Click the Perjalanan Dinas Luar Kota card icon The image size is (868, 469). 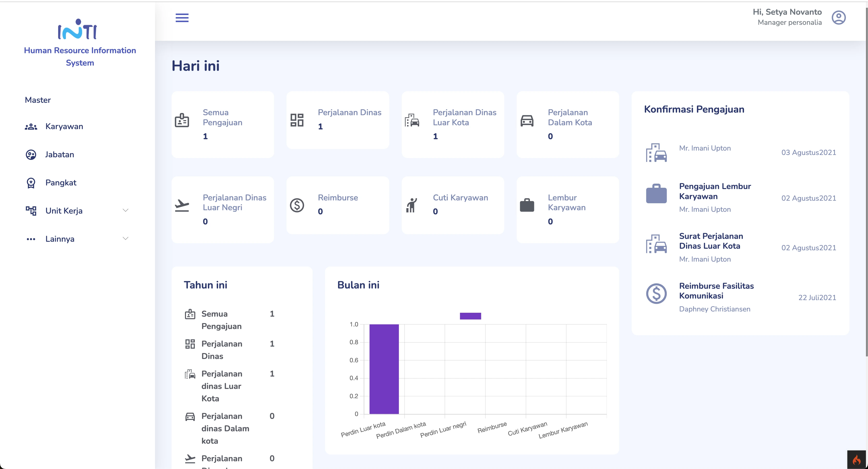coord(412,120)
